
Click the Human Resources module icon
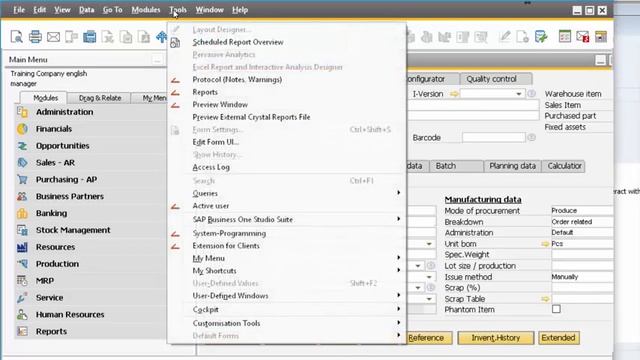(22, 315)
